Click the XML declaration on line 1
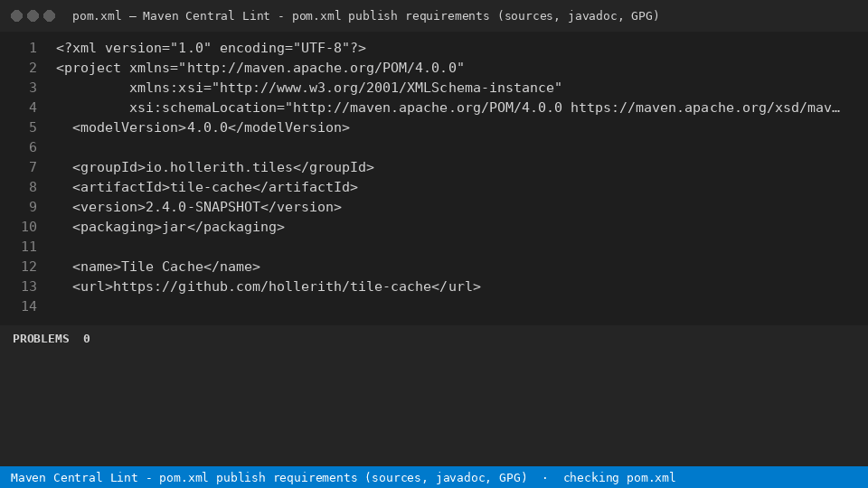The image size is (868, 488). click(211, 48)
